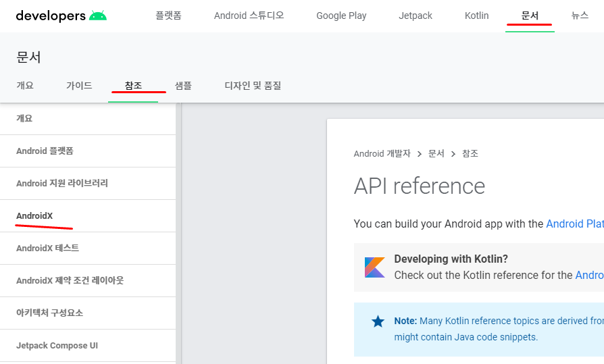
Task: Switch to the 가이드 tab
Action: (79, 85)
